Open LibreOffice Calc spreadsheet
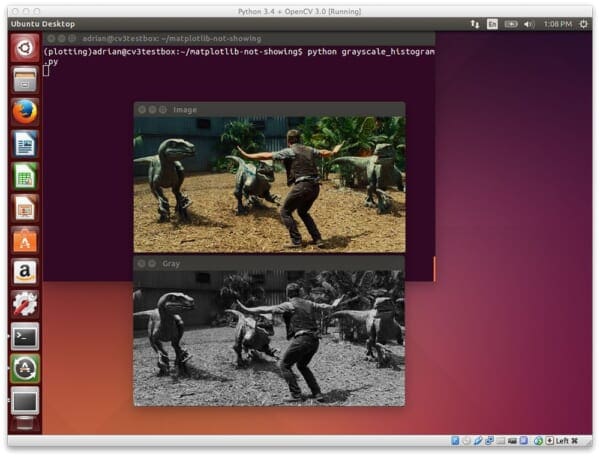600x457 pixels. click(25, 175)
